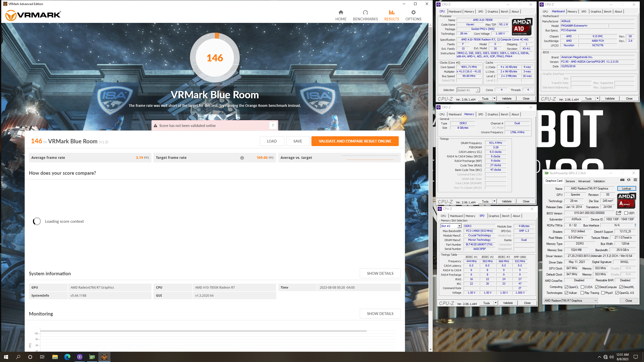Toggle the DirectML checkbox in GPU-Z
This screenshot has width=644, height=362.
pyautogui.click(x=621, y=287)
